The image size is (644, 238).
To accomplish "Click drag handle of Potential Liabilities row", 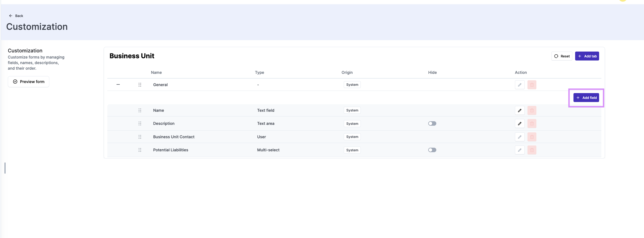I will pos(140,150).
